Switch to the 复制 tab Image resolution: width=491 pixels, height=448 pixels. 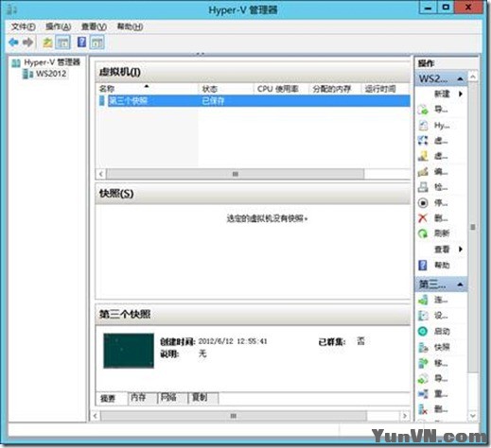point(203,398)
